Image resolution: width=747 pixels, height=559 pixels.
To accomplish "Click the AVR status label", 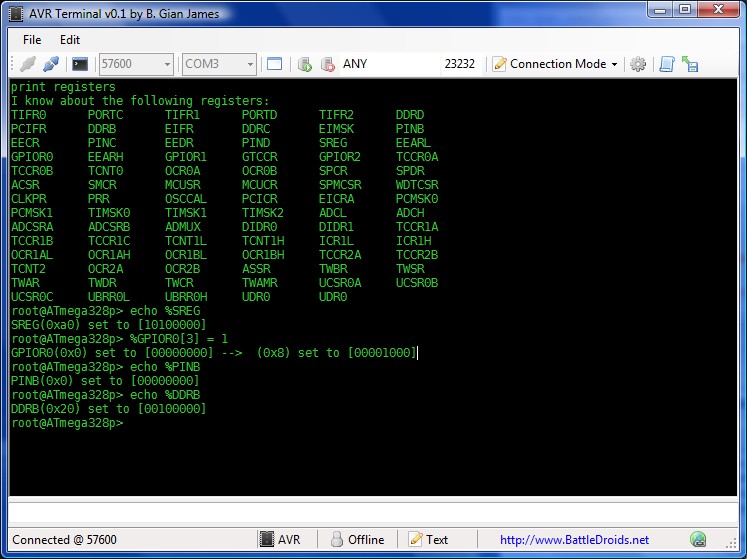I will [289, 539].
